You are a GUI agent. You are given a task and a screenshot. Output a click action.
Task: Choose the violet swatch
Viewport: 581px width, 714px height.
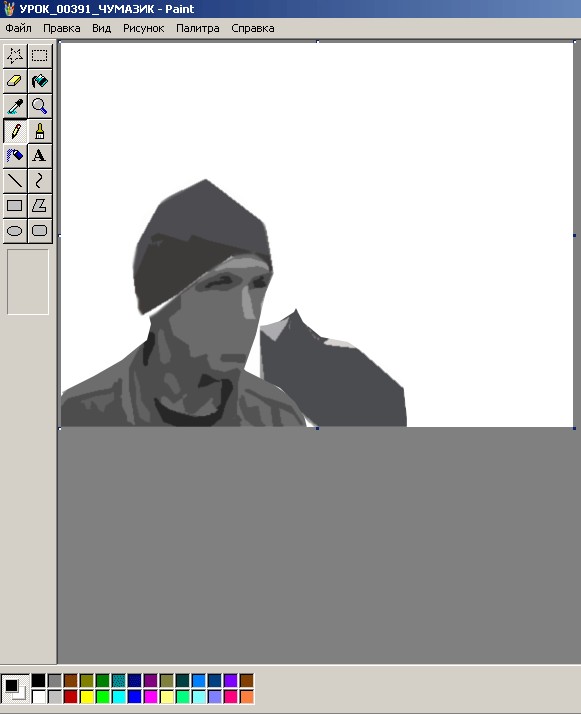click(x=230, y=681)
